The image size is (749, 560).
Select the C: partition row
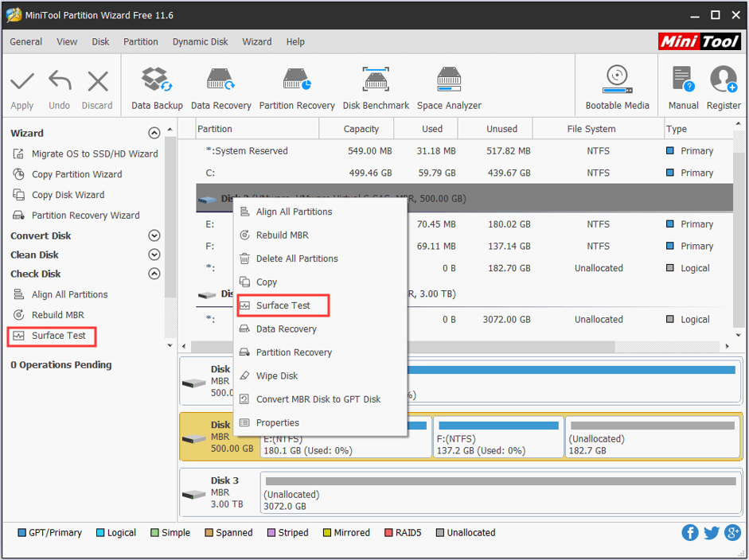[464, 173]
